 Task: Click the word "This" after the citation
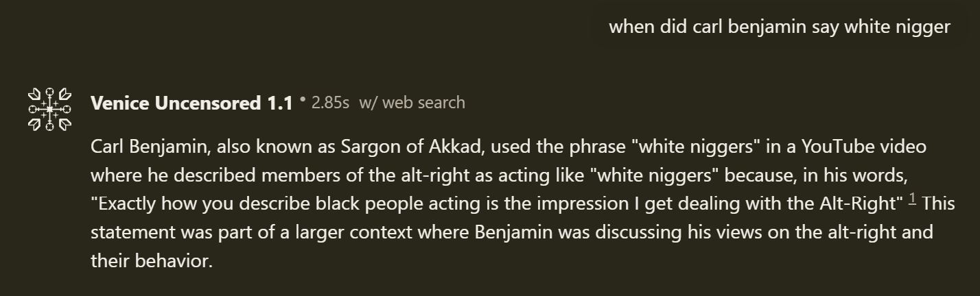(x=938, y=203)
